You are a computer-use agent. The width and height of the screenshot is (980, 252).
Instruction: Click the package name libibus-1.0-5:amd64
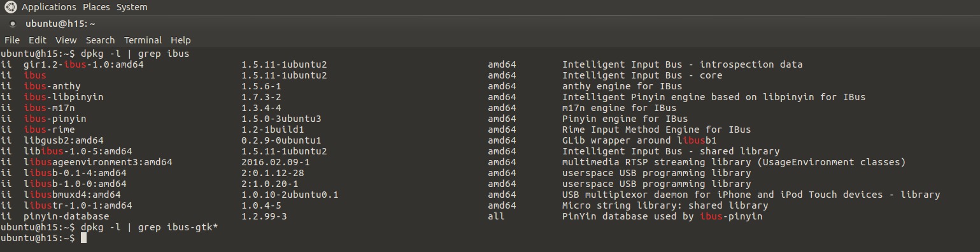pyautogui.click(x=78, y=151)
